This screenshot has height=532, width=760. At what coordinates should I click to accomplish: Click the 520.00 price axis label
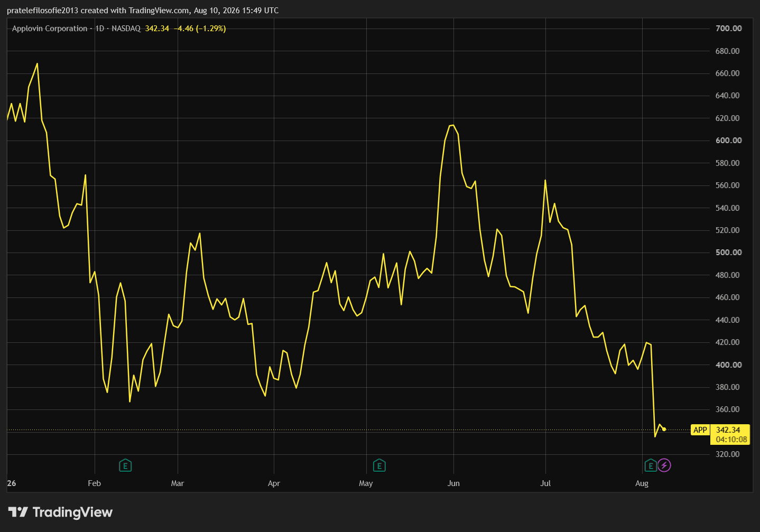(x=728, y=230)
